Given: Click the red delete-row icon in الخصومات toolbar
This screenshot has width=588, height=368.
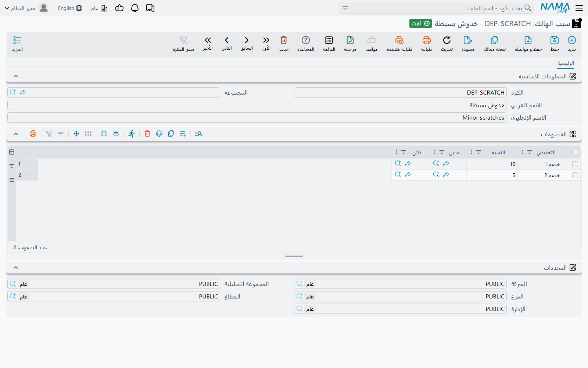Looking at the screenshot, I should [147, 134].
